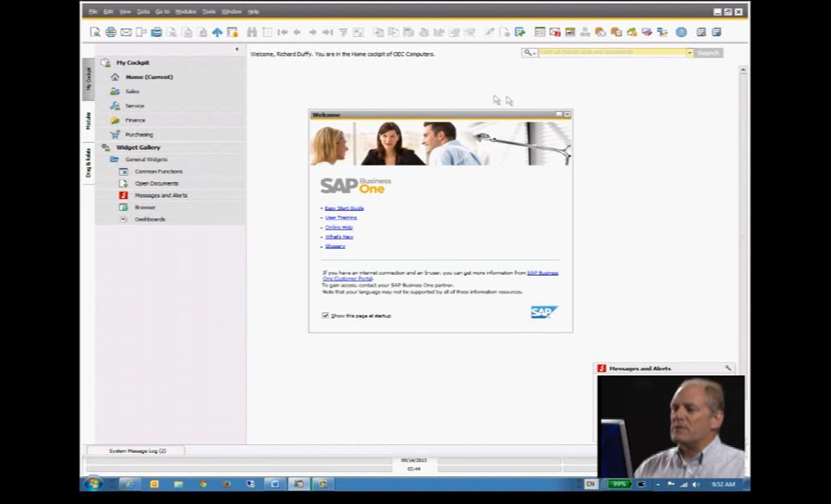Click the 9:52 AM taskbar clock
Image resolution: width=831 pixels, height=504 pixels.
pyautogui.click(x=723, y=485)
